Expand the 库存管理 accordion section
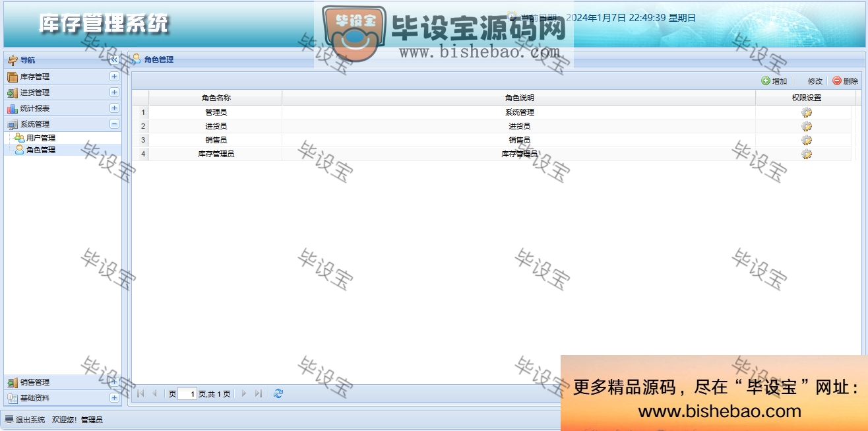This screenshot has height=431, width=868. 114,77
